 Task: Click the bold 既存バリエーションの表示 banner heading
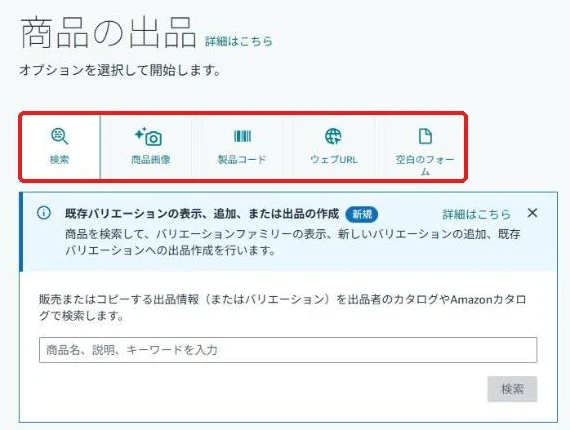pos(202,214)
